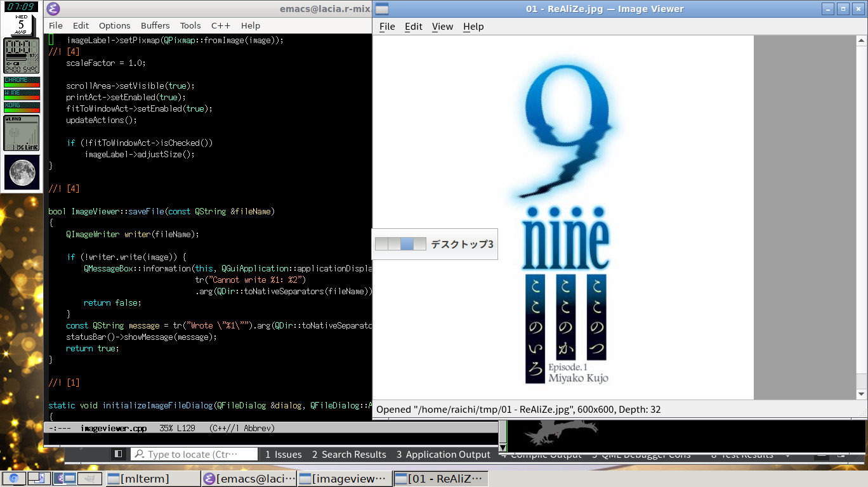Click the QImageWriter writer(fileName) line
Image resolution: width=868 pixels, height=487 pixels.
tap(133, 234)
